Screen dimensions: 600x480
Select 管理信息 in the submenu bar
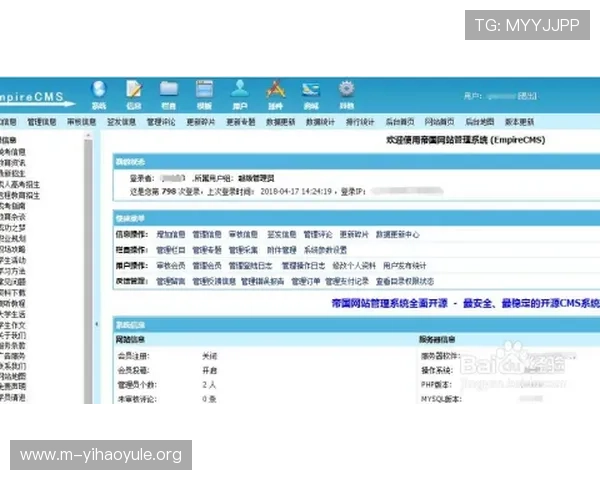click(42, 122)
